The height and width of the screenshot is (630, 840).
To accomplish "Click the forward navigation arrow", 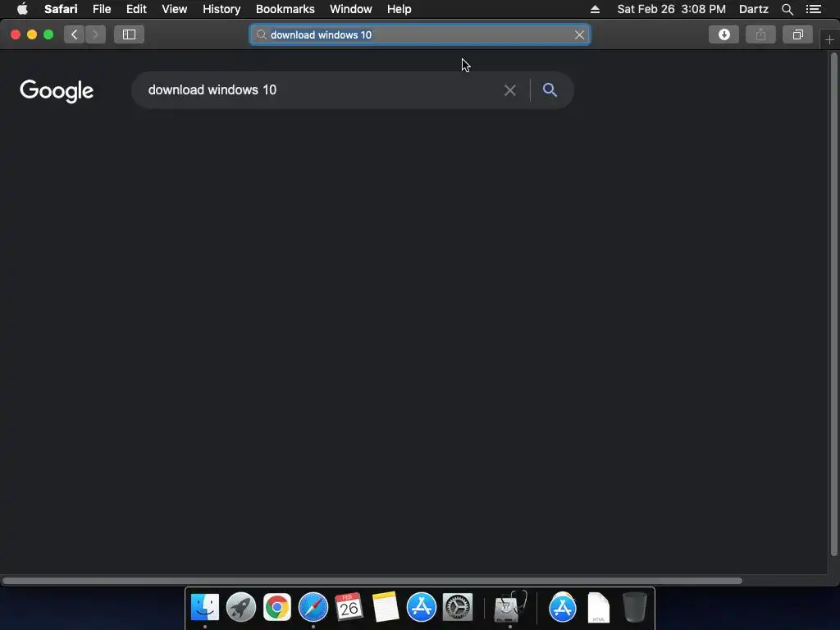I will tap(95, 34).
